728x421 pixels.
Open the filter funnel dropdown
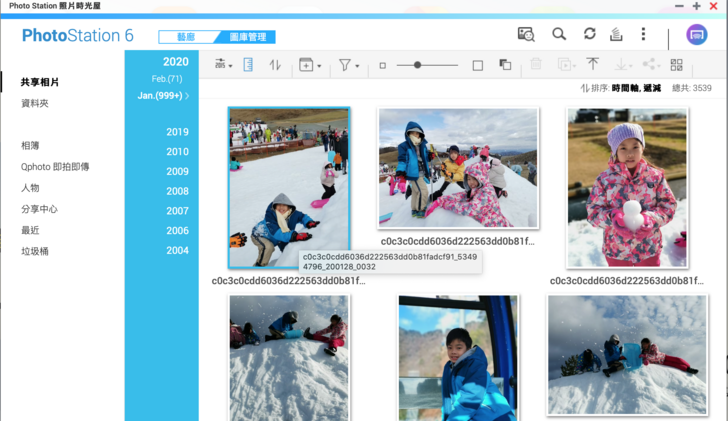347,65
